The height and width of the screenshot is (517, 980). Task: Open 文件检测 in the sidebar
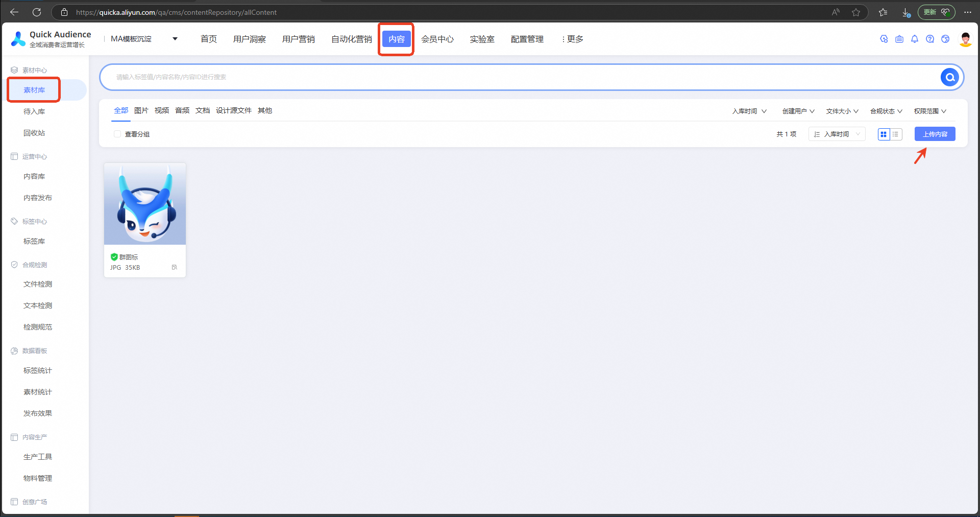[x=38, y=284]
